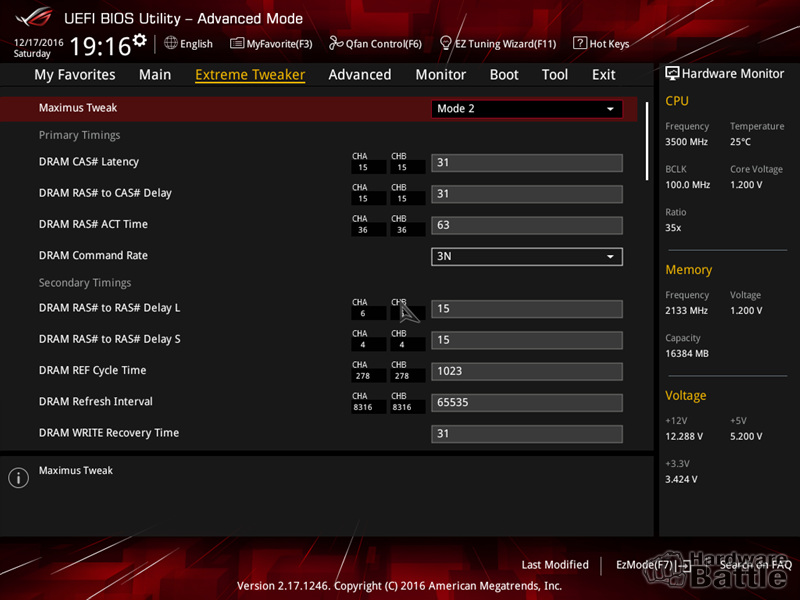Click the DRAM REF Cycle Time field
The height and width of the screenshot is (600, 800).
[x=527, y=371]
